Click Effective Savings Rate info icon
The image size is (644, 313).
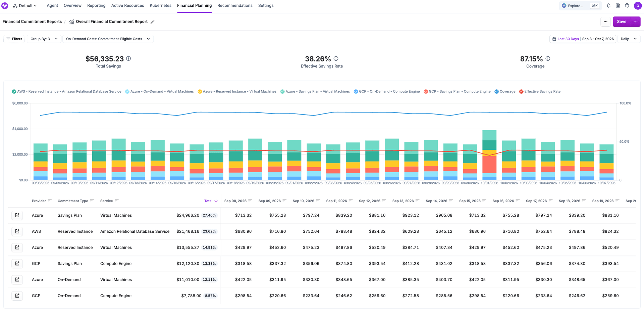tap(336, 58)
